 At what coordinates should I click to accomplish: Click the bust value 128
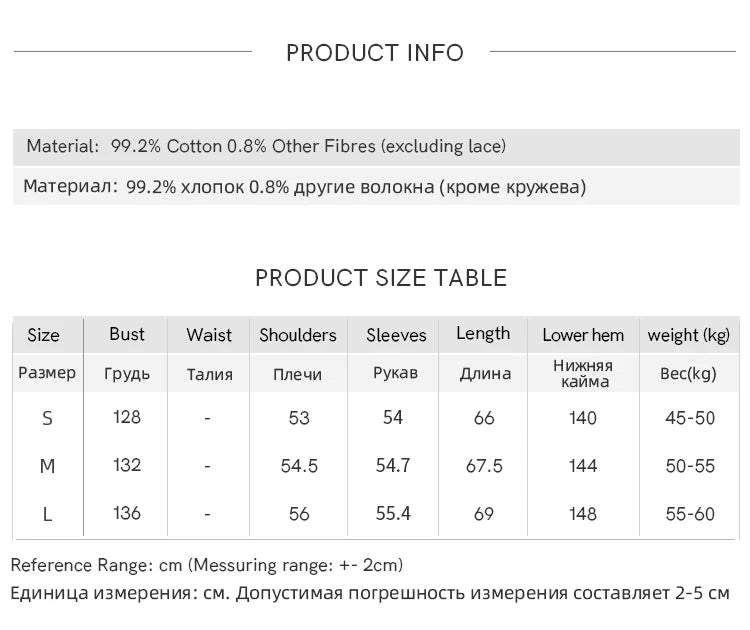tap(127, 417)
